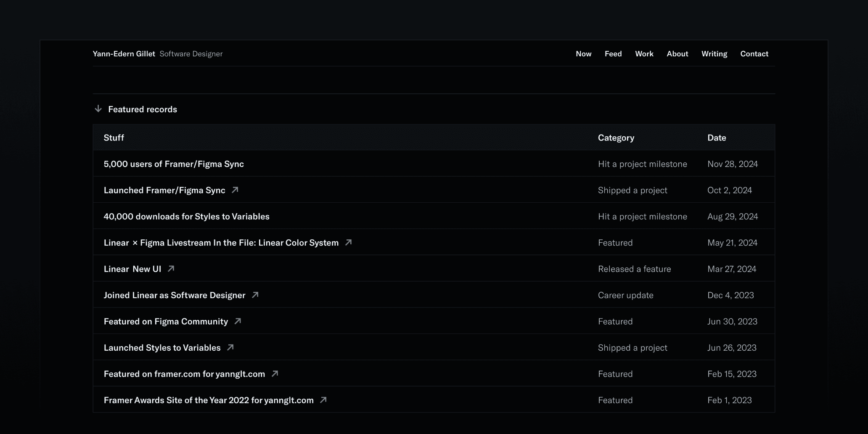Open external arrow next to Linear New UI
The height and width of the screenshot is (434, 868).
click(x=171, y=269)
